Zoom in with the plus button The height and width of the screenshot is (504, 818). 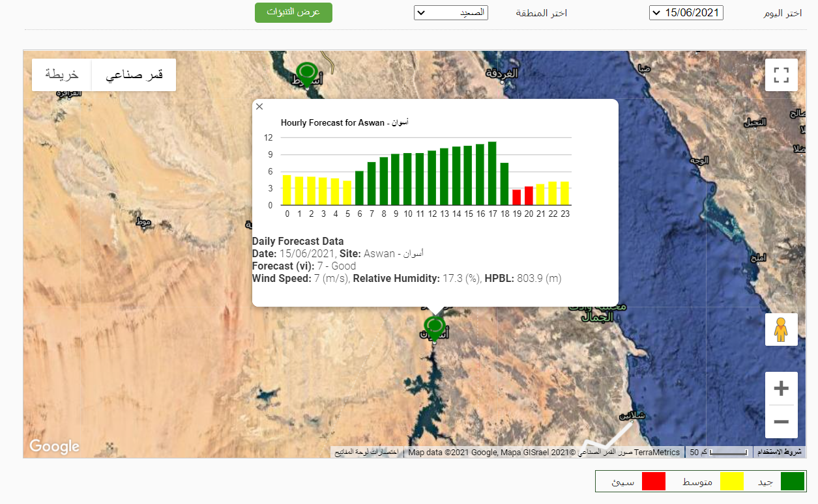(781, 389)
